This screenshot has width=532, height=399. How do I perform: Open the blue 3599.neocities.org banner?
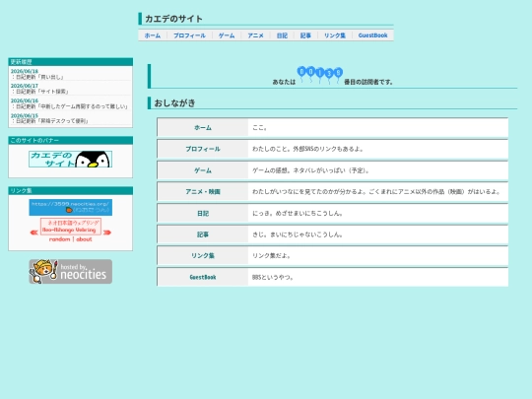(x=70, y=207)
